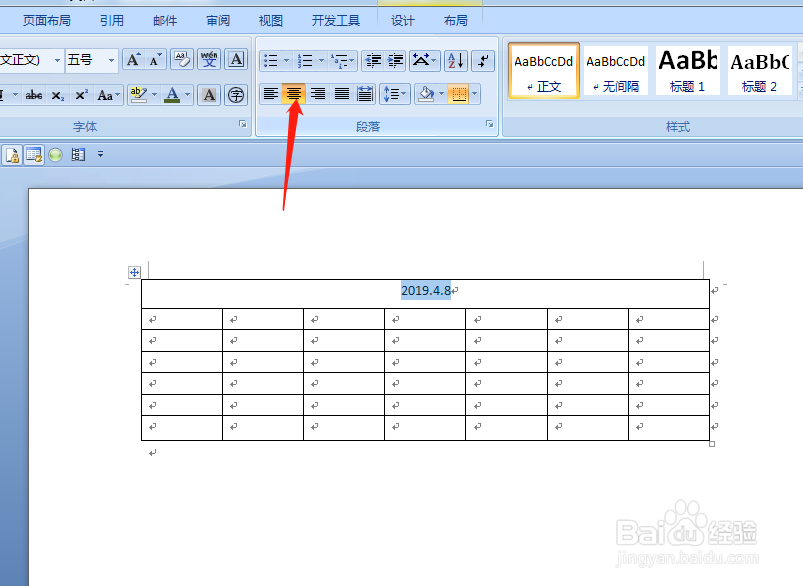The image size is (803, 586).
Task: Toggle subscript formatting
Action: (58, 95)
